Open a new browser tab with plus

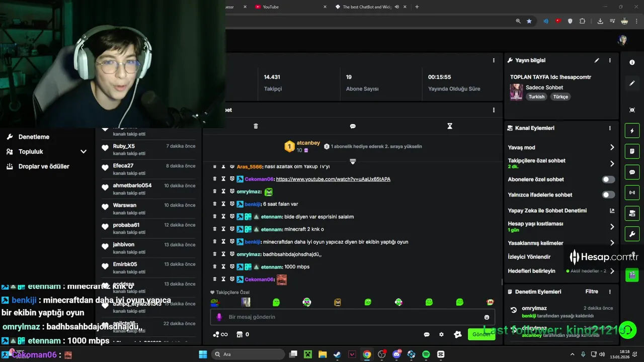[417, 7]
